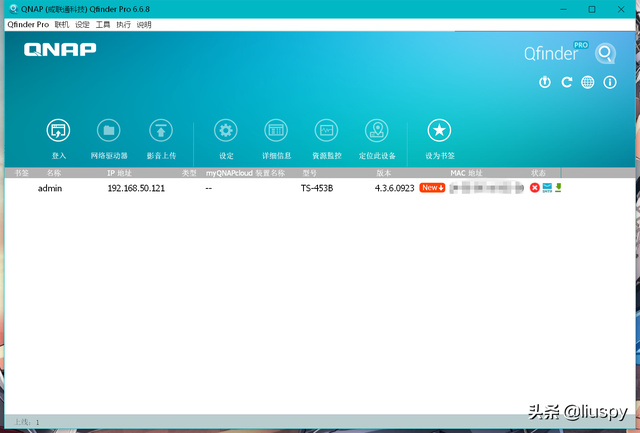
Task: Click the 定位此设备 locate device icon
Action: tap(377, 131)
